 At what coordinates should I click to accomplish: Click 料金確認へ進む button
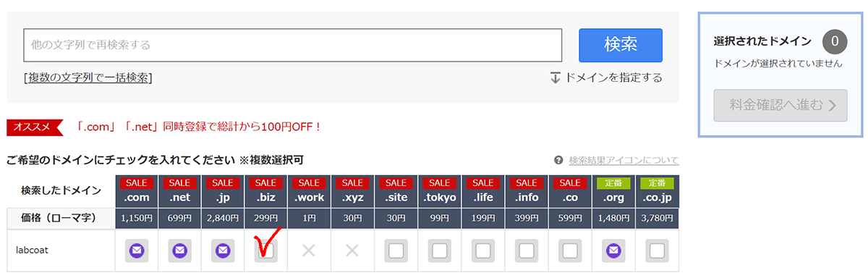780,106
